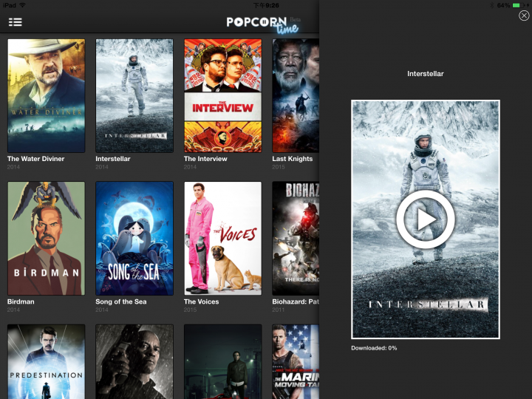Click the Popcorn Time logo
This screenshot has width=532, height=399.
point(263,24)
